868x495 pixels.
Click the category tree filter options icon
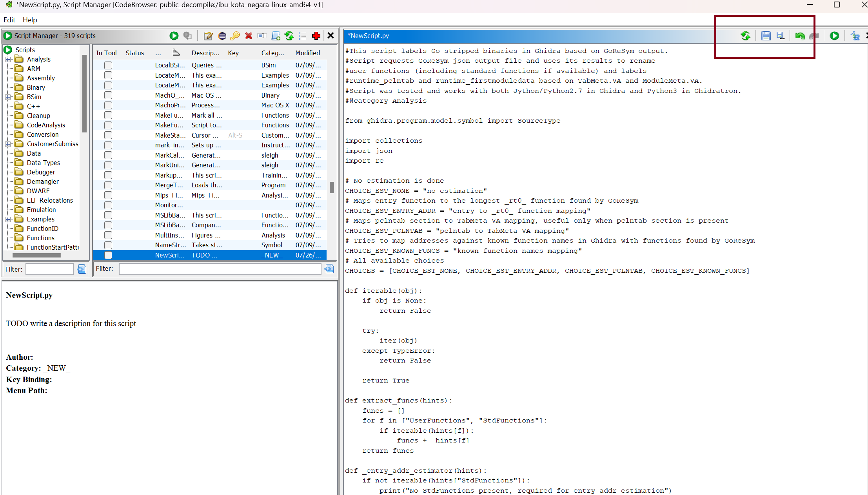tap(82, 269)
